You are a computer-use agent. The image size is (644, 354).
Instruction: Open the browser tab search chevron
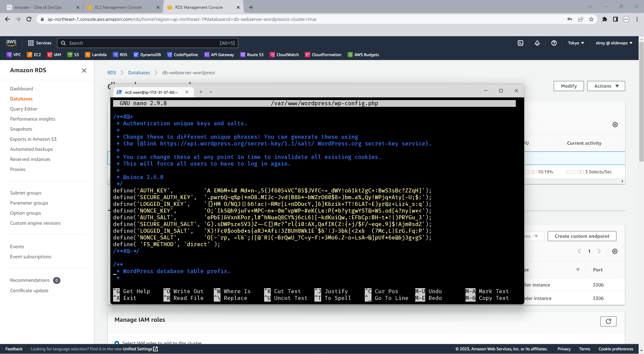(590, 6)
